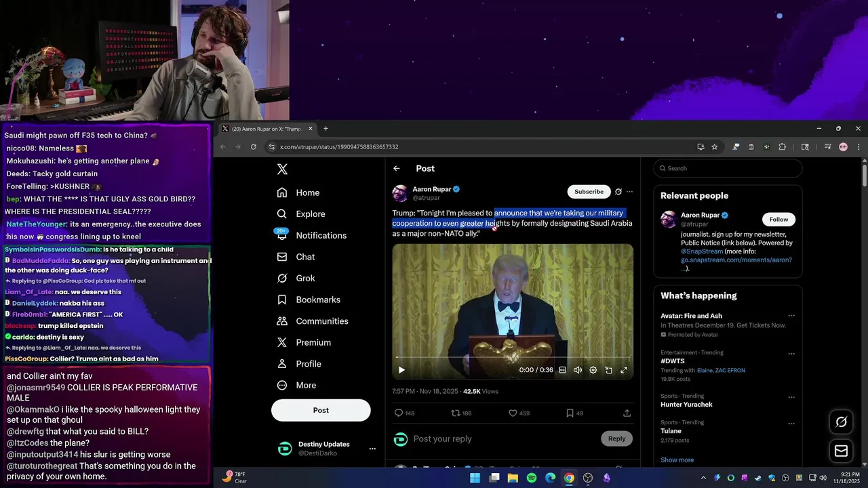Open the Chrome profile avatar
Screen dimensions: 868x488
843,147
